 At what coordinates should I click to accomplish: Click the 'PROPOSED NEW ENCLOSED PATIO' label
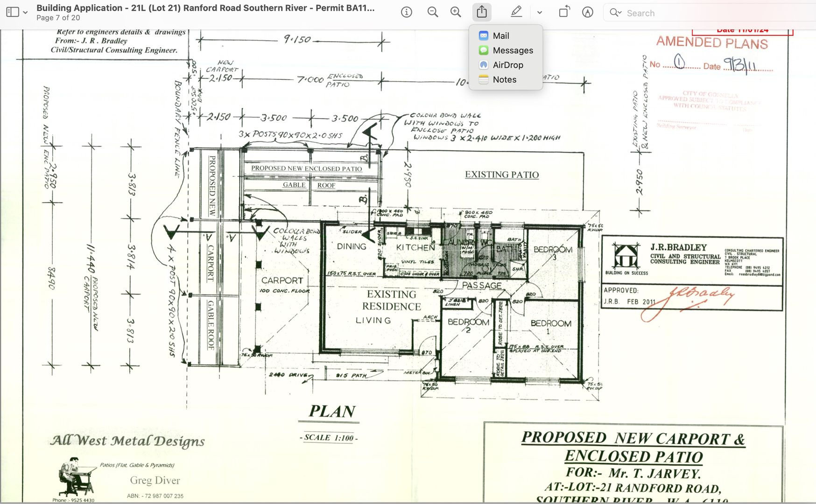pyautogui.click(x=307, y=168)
